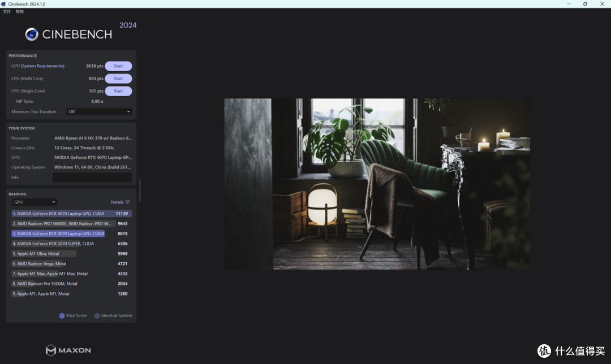Click the CPU Single Core score 101 pts
611x364 pixels.
pyautogui.click(x=96, y=90)
